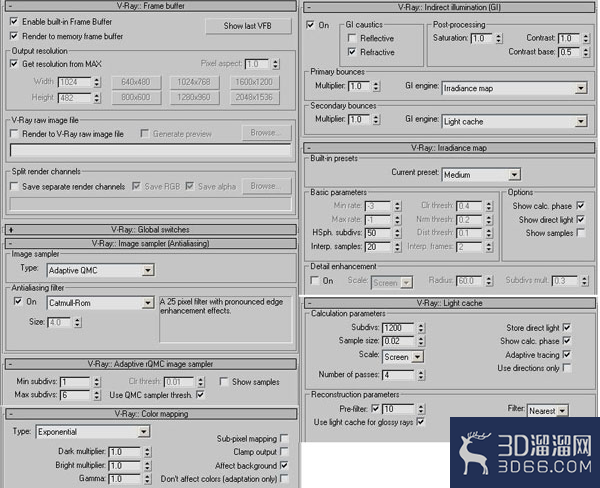The image size is (600, 488).
Task: Toggle Use QMC sampler thresh checkbox
Action: click(x=200, y=395)
